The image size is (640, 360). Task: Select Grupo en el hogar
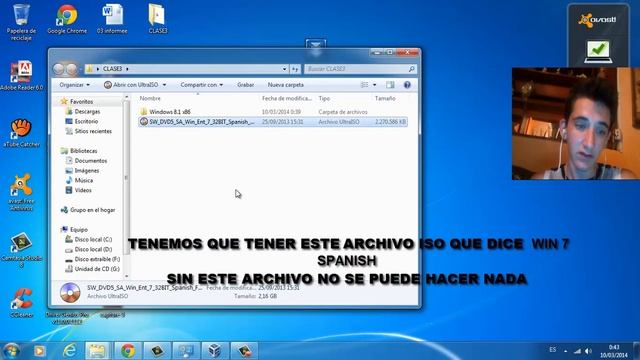pos(92,210)
